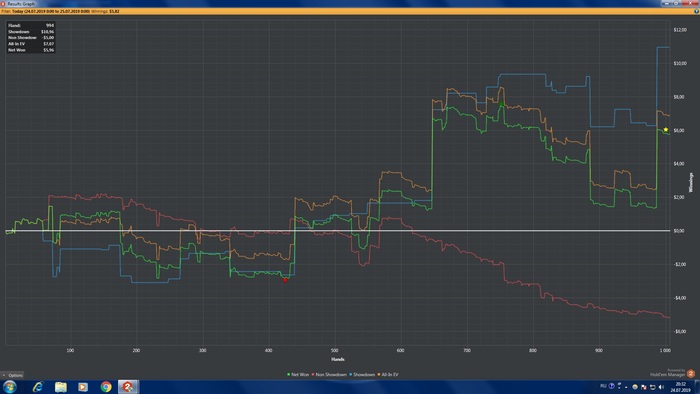The width and height of the screenshot is (700, 394).
Task: Click the Hands value 994 in stats box
Action: 50,25
